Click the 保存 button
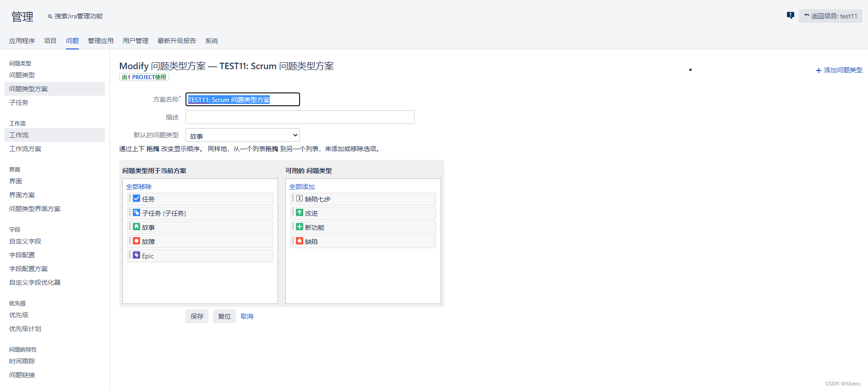868x390 pixels. [x=197, y=316]
